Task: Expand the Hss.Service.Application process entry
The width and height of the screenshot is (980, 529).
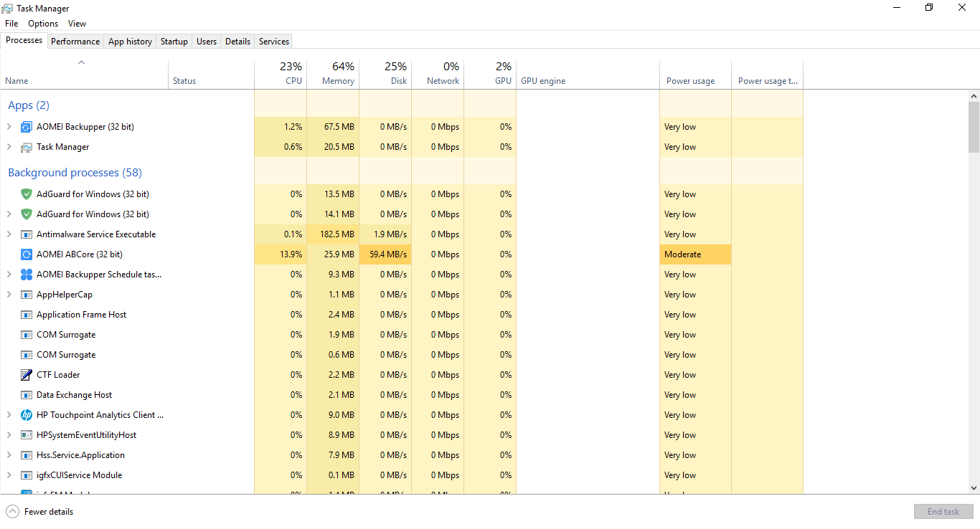Action: coord(9,455)
